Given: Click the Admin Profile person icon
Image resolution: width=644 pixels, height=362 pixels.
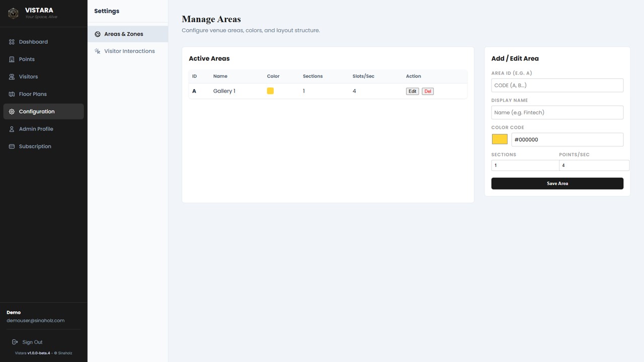Looking at the screenshot, I should 11,129.
